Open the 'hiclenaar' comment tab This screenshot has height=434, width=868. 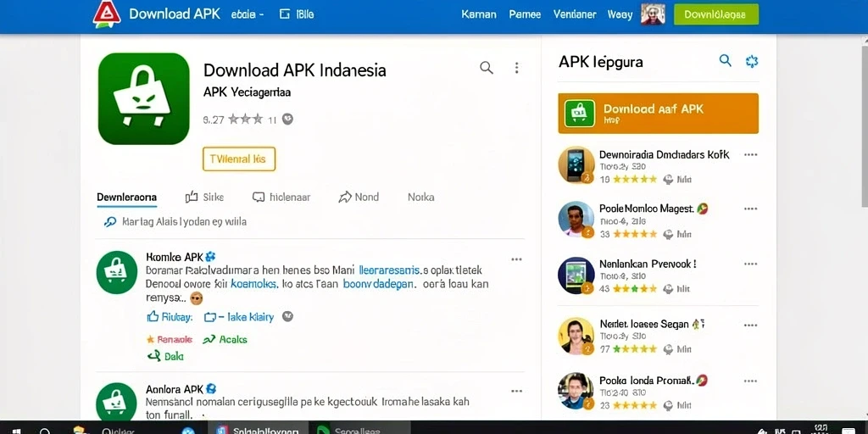[281, 197]
